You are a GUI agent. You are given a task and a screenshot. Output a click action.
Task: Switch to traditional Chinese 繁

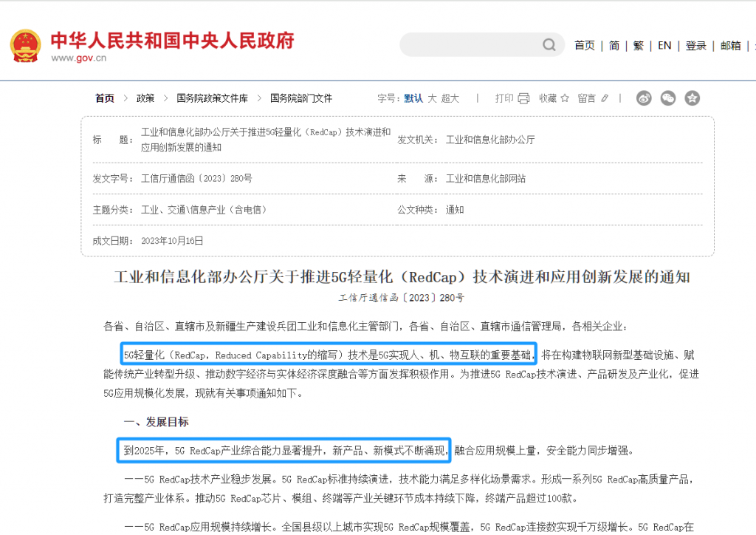(x=639, y=45)
